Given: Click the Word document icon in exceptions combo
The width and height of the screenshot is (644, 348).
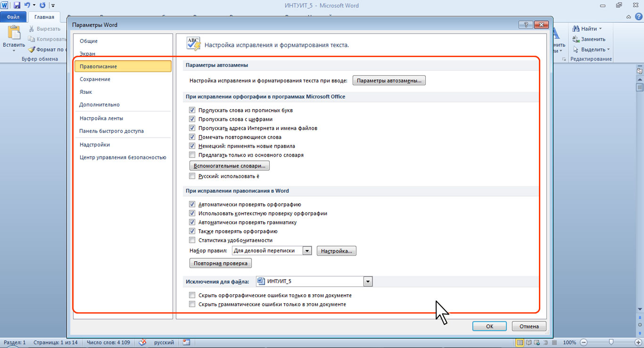Looking at the screenshot, I should [261, 282].
